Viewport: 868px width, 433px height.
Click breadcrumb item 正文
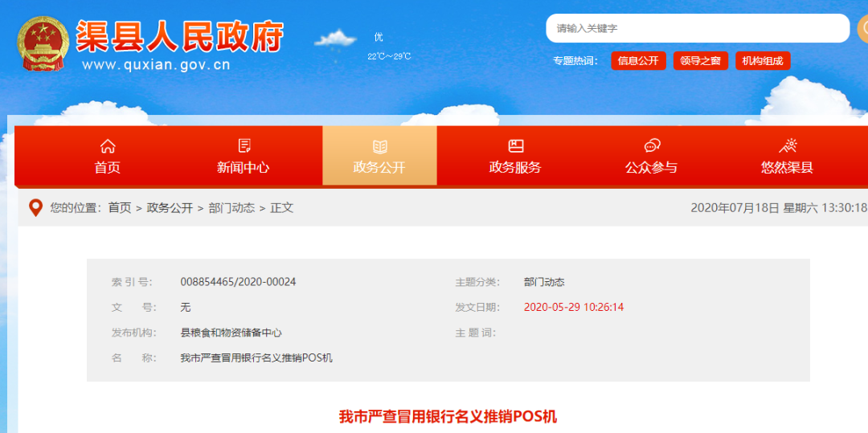pyautogui.click(x=282, y=208)
